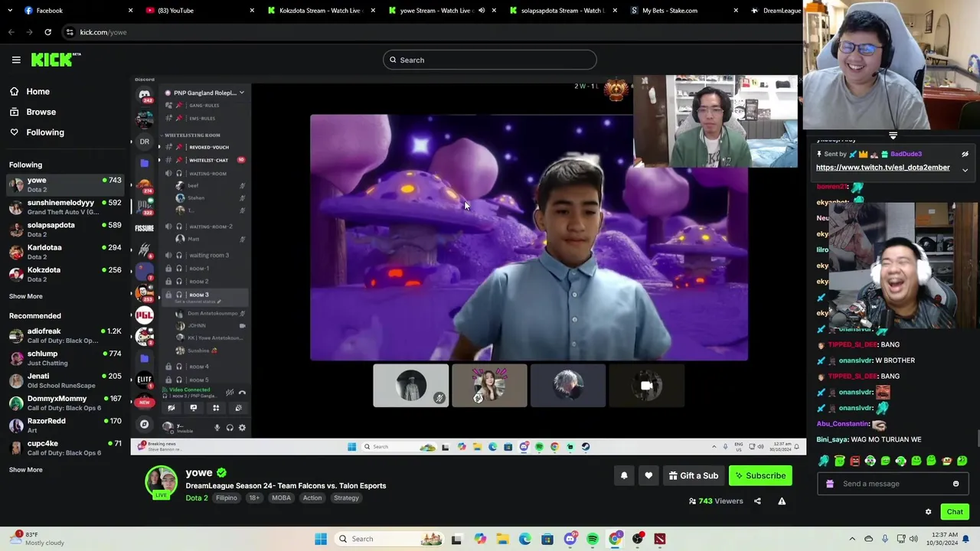Open revoked-vouch channel in Discord
Image resolution: width=980 pixels, height=551 pixels.
click(208, 147)
